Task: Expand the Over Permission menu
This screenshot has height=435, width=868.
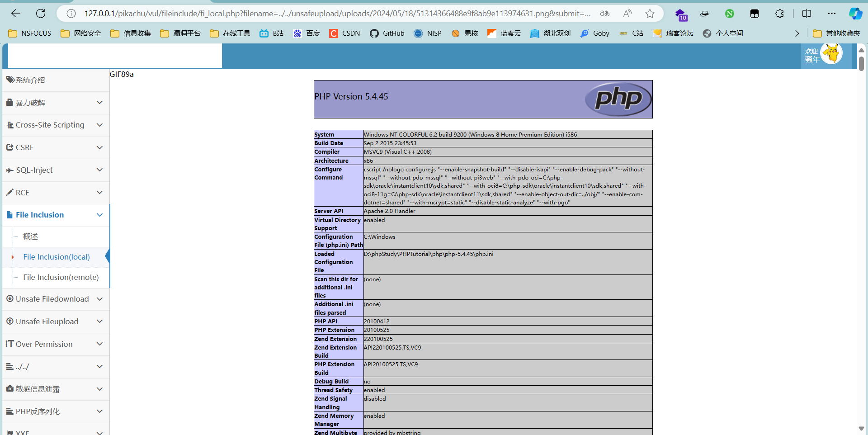Action: pos(56,344)
